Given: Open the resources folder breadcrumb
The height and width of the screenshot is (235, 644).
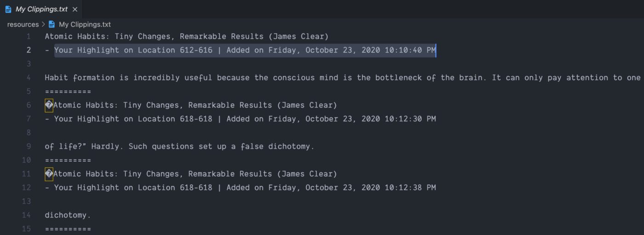Looking at the screenshot, I should 23,24.
